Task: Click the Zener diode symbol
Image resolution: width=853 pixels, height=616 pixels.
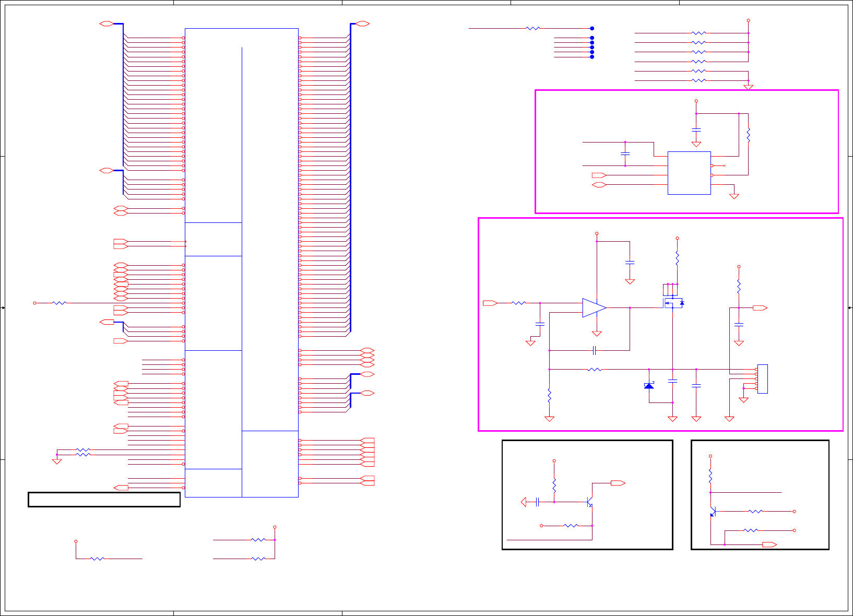Action: [x=649, y=386]
